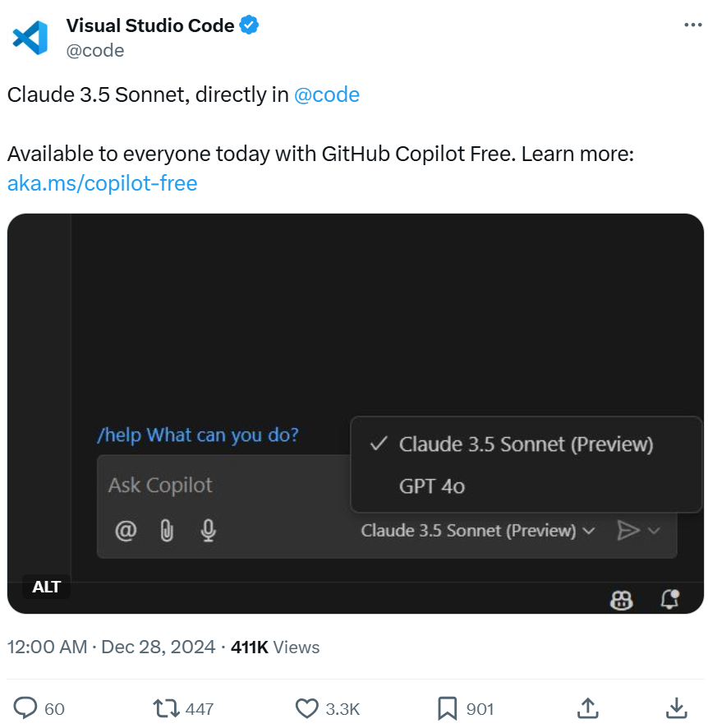The height and width of the screenshot is (728, 708).
Task: Expand the Claude 3.5 Sonnet model picker
Action: pyautogui.click(x=478, y=530)
